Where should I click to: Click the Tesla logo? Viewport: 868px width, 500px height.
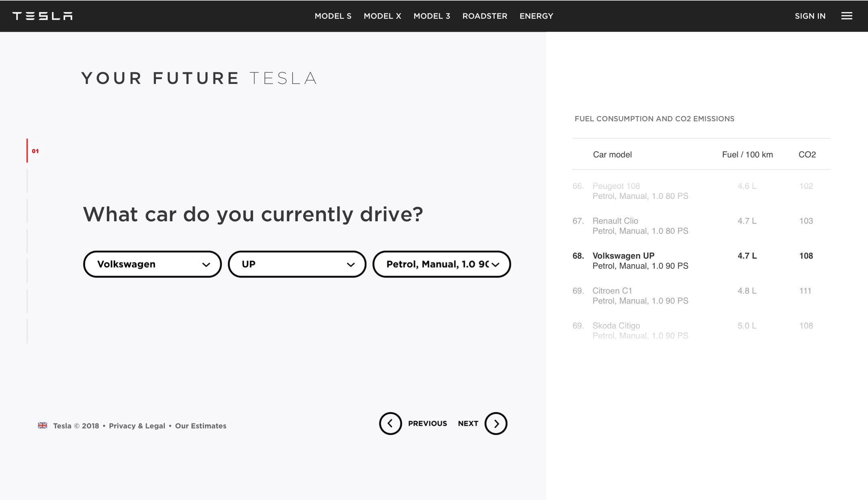point(42,16)
